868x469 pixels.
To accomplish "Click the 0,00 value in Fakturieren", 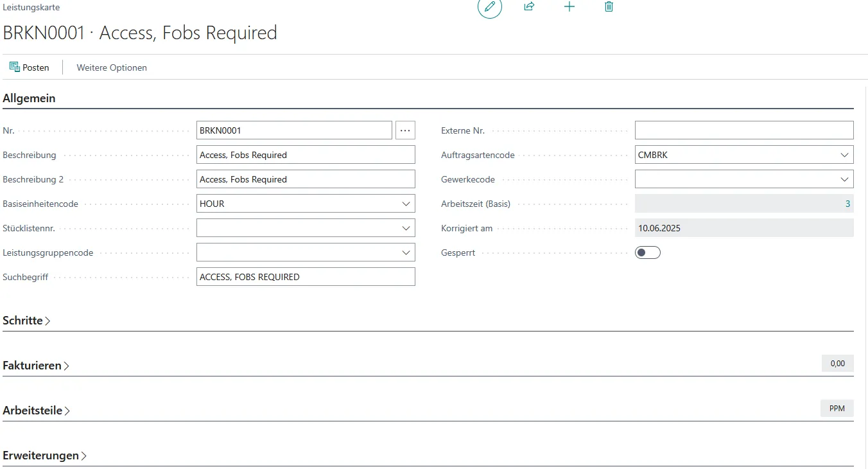I will click(838, 363).
